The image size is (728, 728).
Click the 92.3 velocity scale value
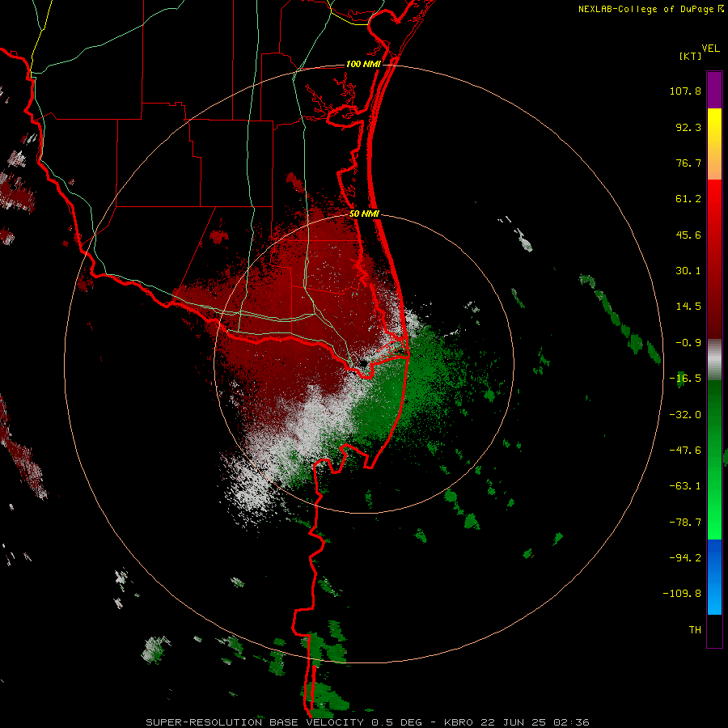[x=688, y=127]
